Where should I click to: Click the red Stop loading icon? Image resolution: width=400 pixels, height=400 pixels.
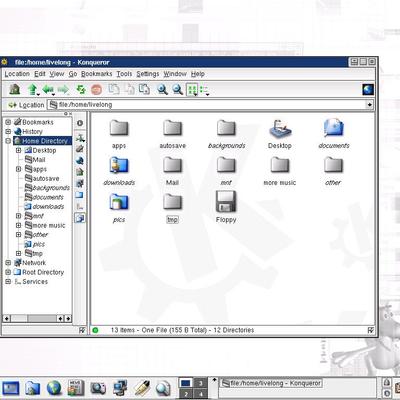click(x=96, y=89)
